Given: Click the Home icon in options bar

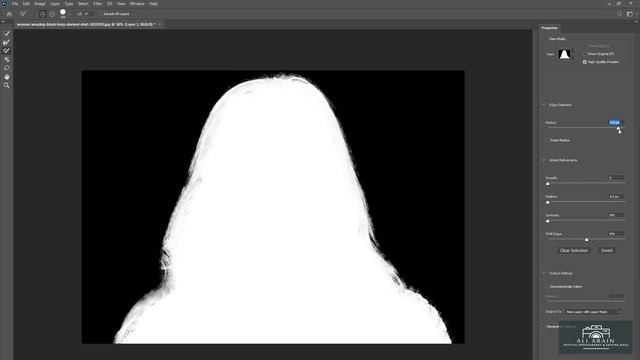Looking at the screenshot, I should click(9, 14).
